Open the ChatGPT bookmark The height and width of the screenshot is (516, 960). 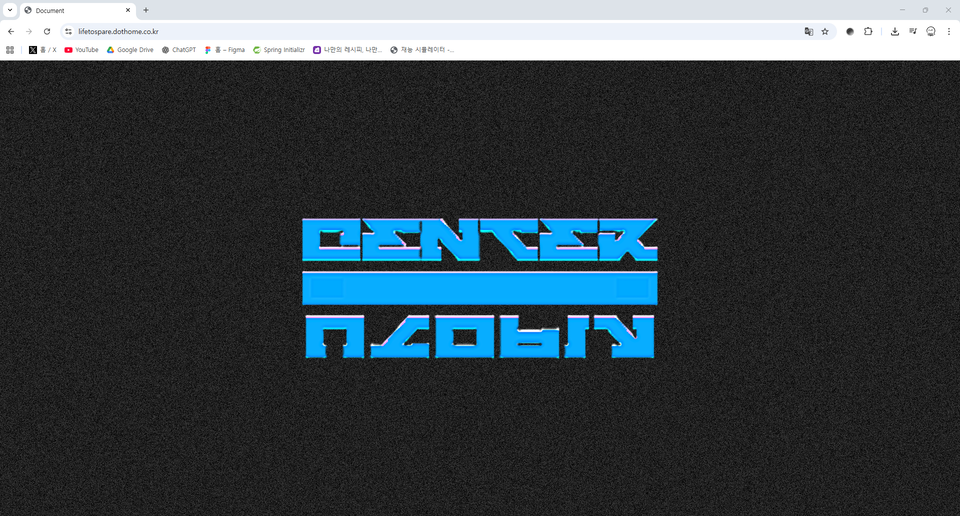[x=178, y=49]
